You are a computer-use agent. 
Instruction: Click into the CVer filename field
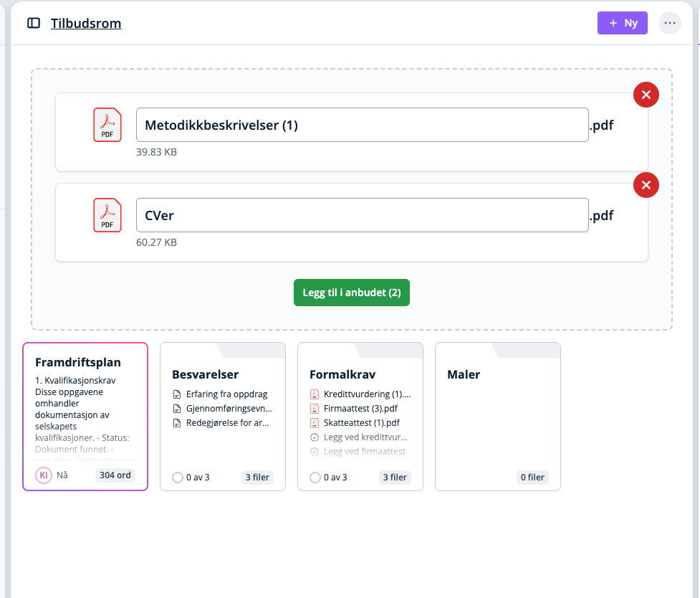coord(362,216)
